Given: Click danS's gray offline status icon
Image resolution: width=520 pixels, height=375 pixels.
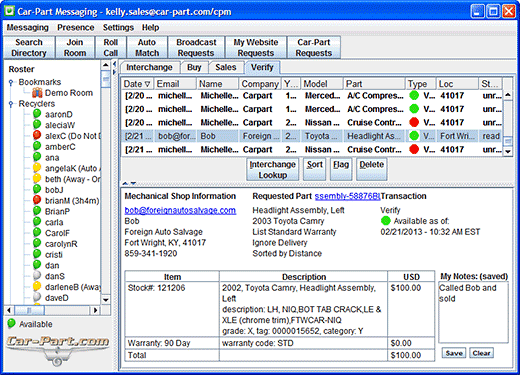Looking at the screenshot, I should tap(37, 276).
